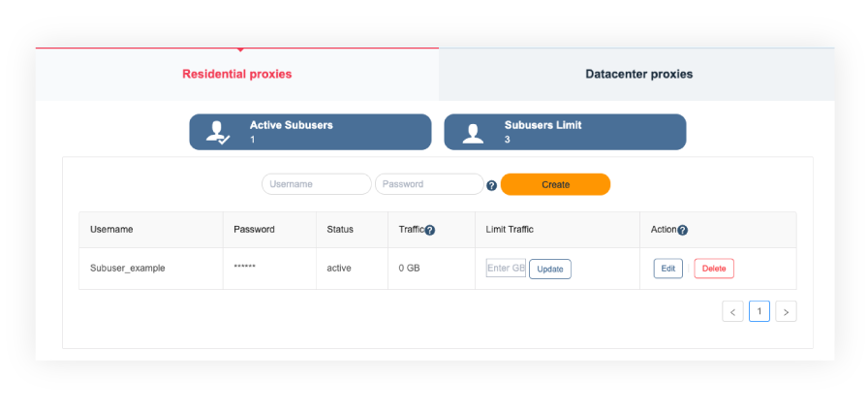Image resolution: width=868 pixels, height=414 pixels.
Task: Click the Active Subusers user-check icon
Action: 218,133
